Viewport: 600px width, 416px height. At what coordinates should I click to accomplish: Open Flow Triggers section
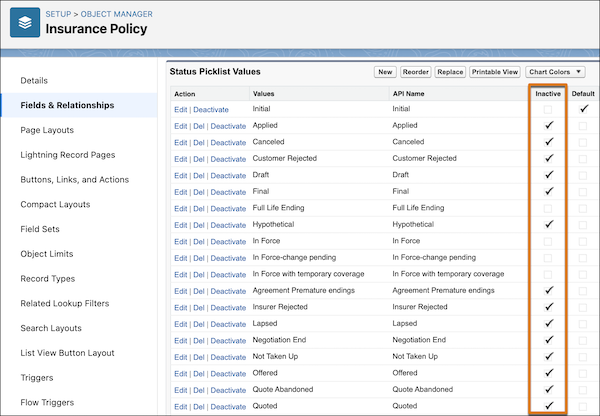click(x=47, y=402)
